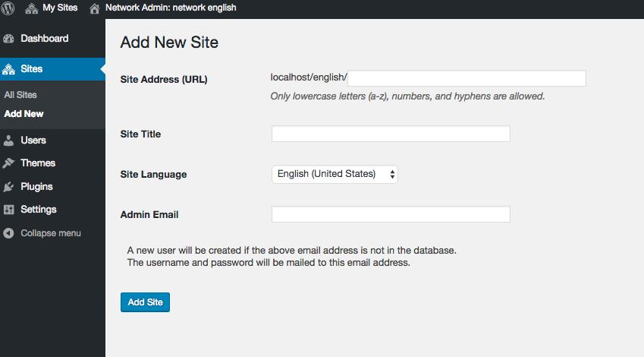644x357 pixels.
Task: Focus the Site Address URL field
Action: [467, 78]
